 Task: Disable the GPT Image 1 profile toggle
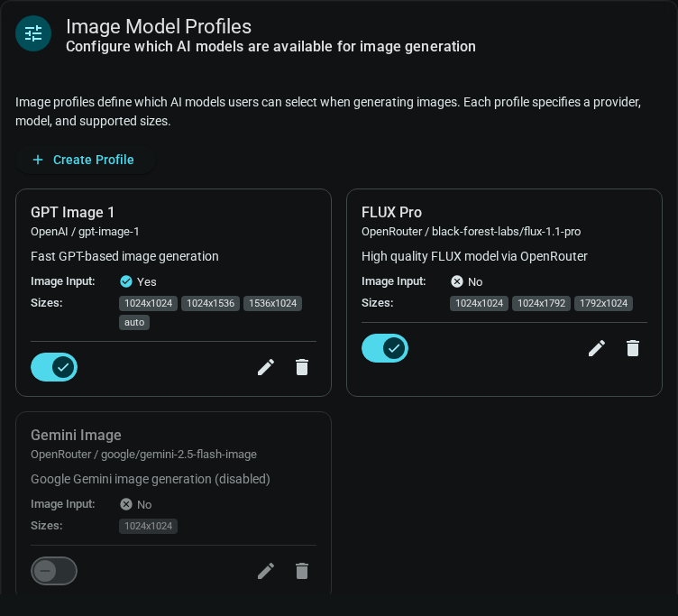(x=54, y=367)
